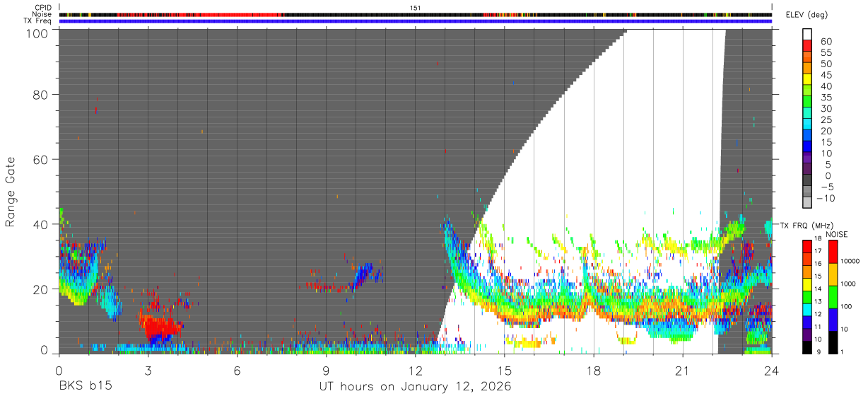Image resolution: width=868 pixels, height=401 pixels.
Task: Click the TX FRQ colorbar label 14
Action: [x=818, y=289]
